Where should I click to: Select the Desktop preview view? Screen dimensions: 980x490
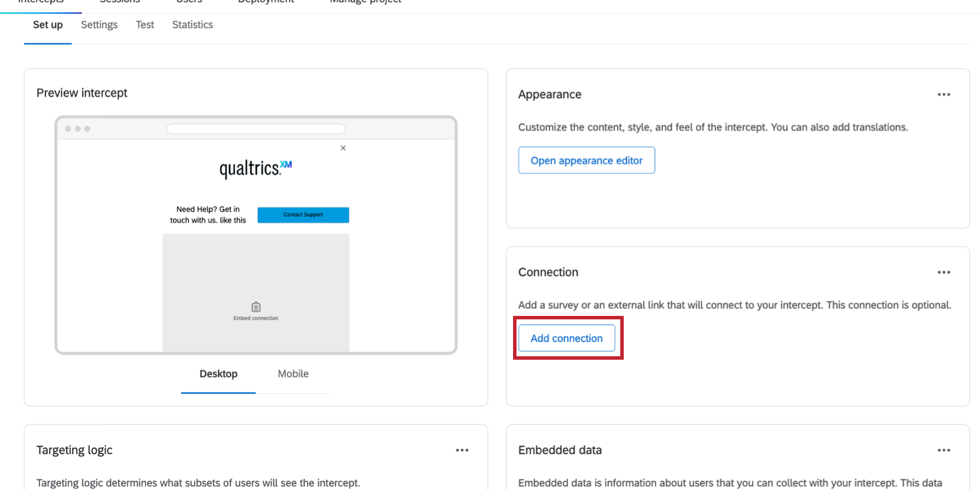point(218,374)
